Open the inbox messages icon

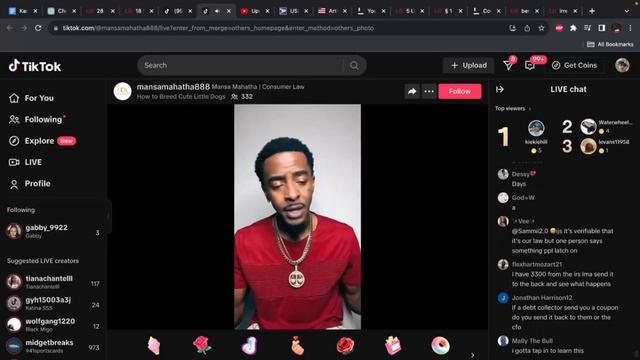point(508,65)
